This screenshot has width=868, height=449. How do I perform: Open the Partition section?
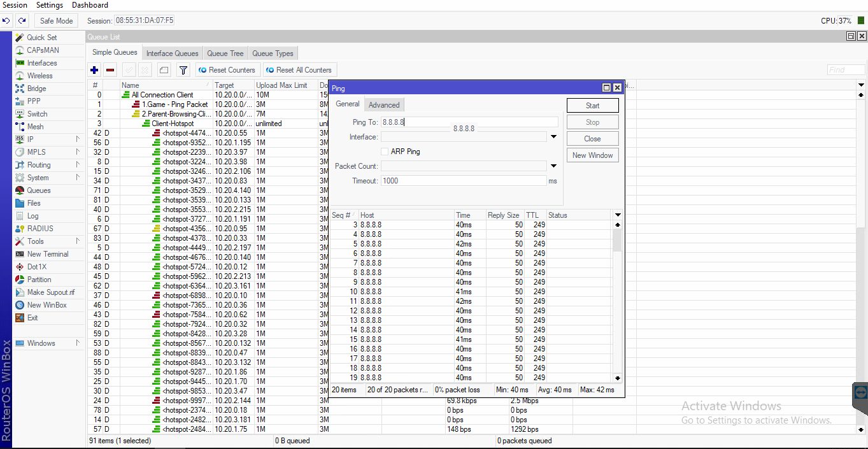coord(39,280)
